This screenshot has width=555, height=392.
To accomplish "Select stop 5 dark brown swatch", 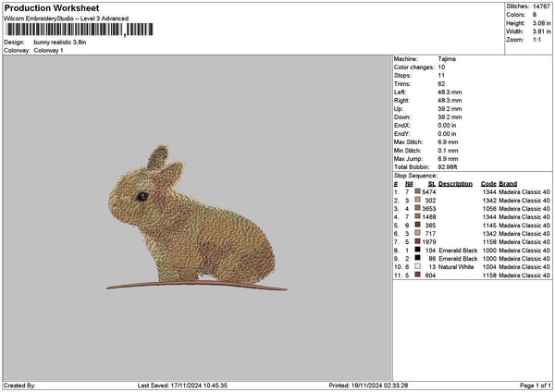I will pyautogui.click(x=418, y=225).
